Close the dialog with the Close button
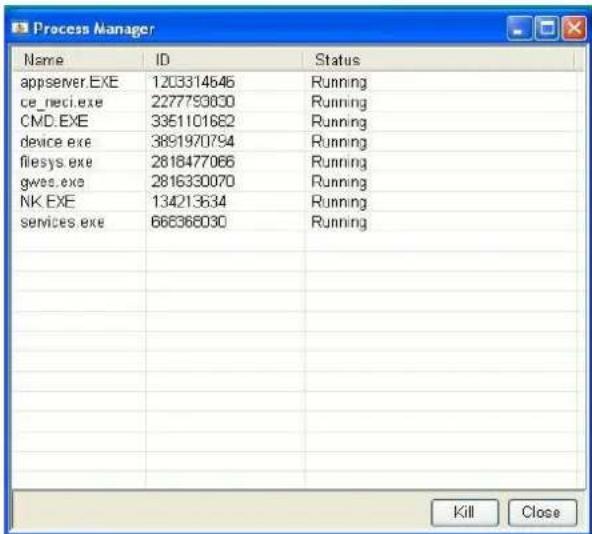 542,512
